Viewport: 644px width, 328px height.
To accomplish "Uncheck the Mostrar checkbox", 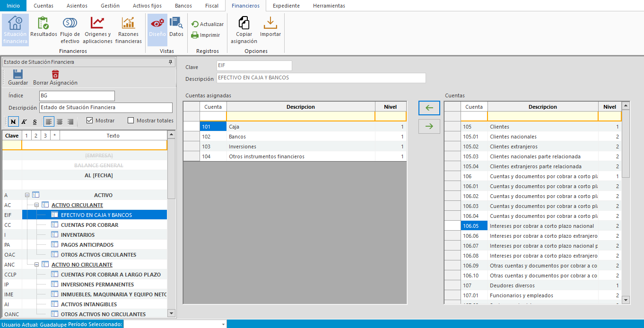I will coord(90,121).
